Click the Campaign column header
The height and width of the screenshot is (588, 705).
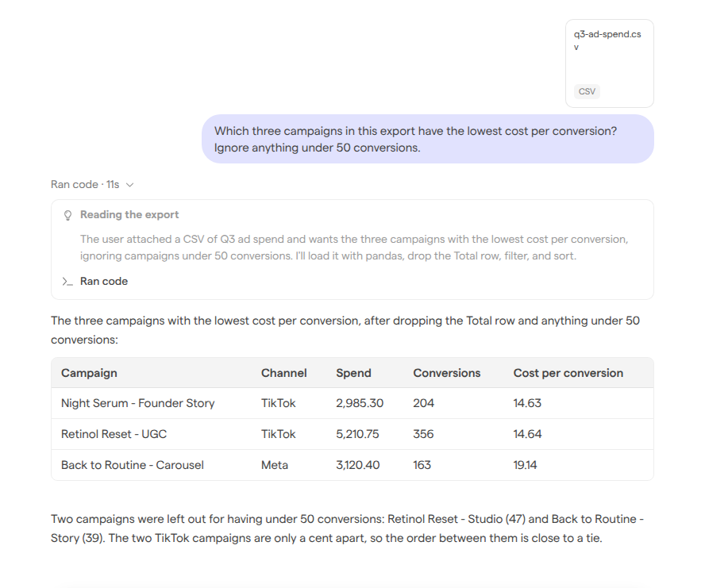click(x=89, y=373)
